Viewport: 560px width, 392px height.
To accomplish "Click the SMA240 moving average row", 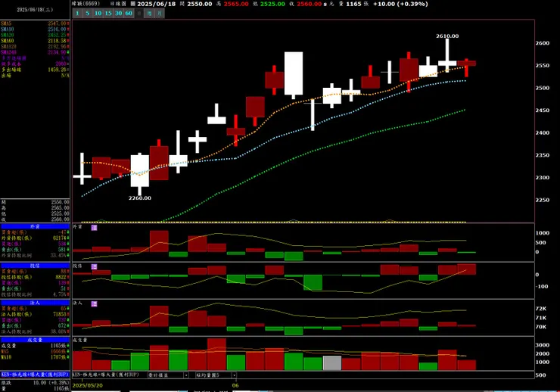I will pyautogui.click(x=35, y=52).
